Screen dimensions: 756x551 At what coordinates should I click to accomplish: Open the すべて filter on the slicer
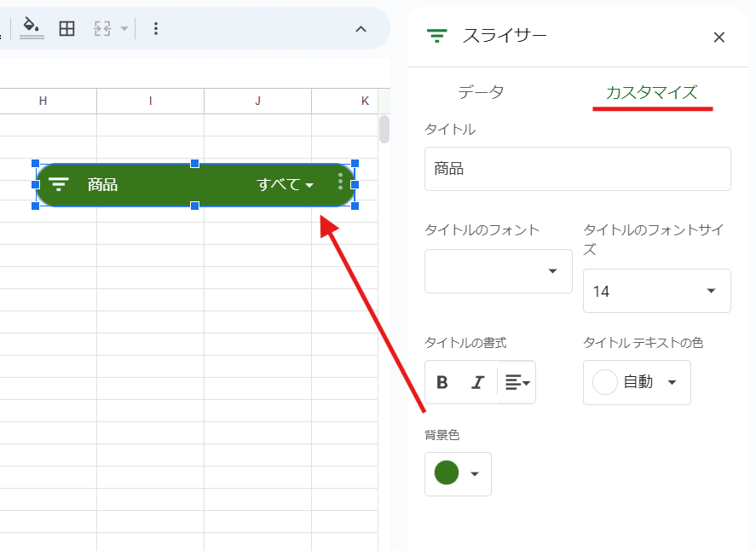(x=285, y=184)
